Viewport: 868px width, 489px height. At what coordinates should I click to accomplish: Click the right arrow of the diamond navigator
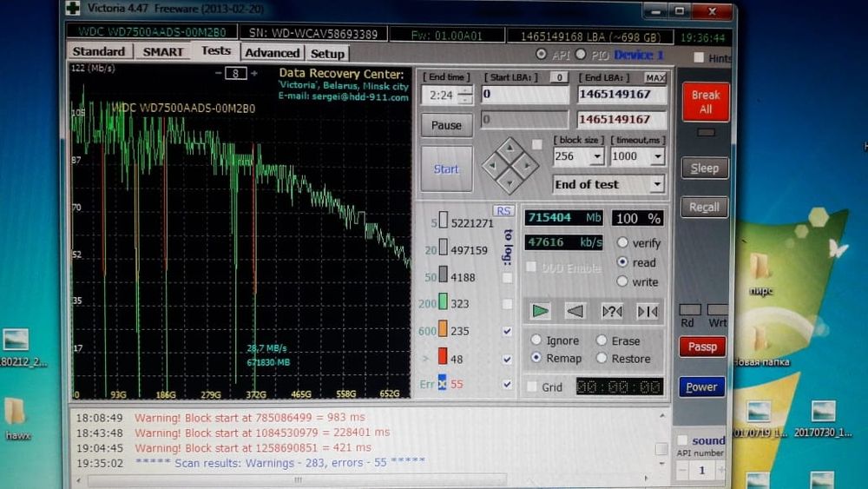(528, 165)
